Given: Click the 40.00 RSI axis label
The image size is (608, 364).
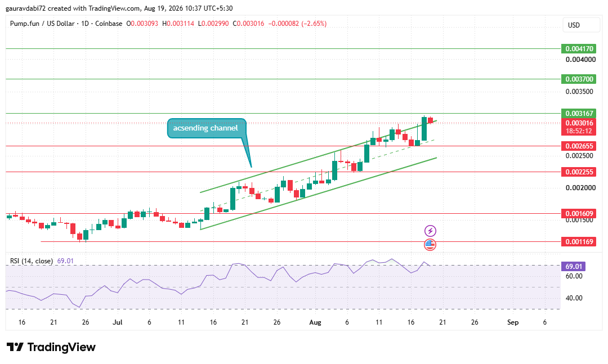Looking at the screenshot, I should (574, 298).
